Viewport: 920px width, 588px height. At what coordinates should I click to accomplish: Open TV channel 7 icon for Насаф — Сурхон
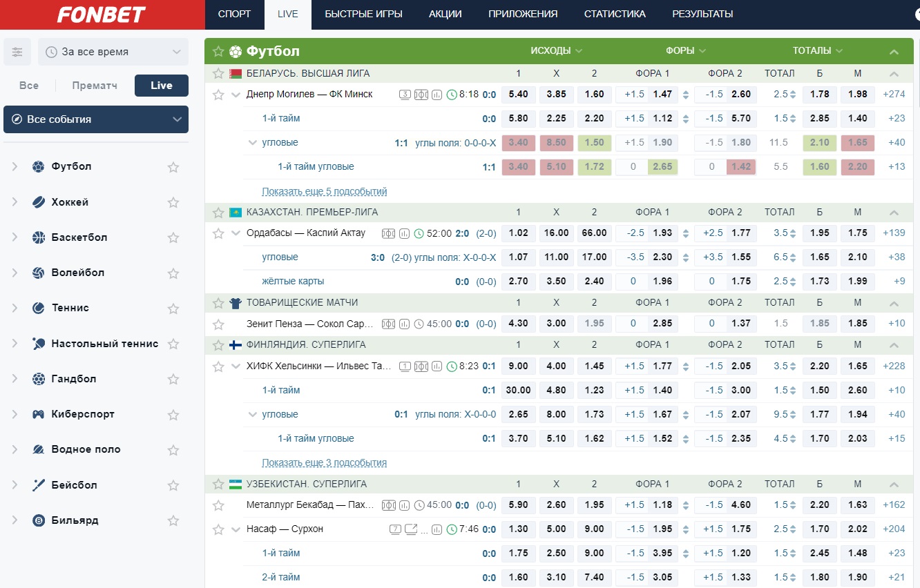[395, 529]
